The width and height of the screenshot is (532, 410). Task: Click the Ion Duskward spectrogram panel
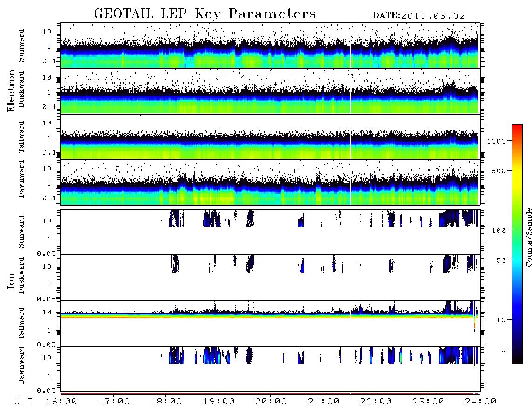tap(270, 278)
